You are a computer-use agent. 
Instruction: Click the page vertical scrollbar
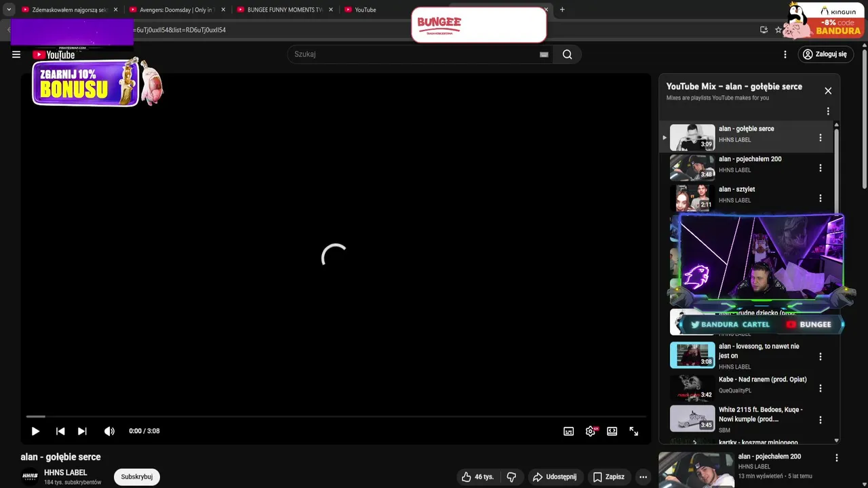click(x=865, y=119)
